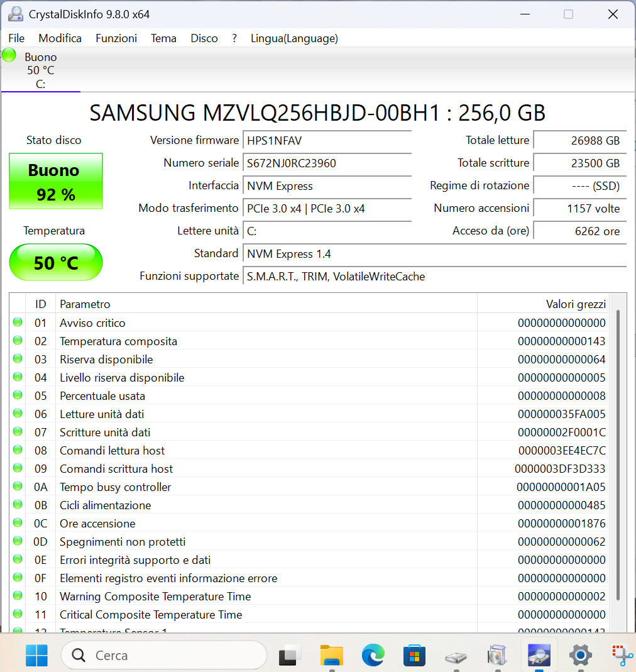The height and width of the screenshot is (672, 636).
Task: Open Task View from the taskbar
Action: click(x=289, y=655)
